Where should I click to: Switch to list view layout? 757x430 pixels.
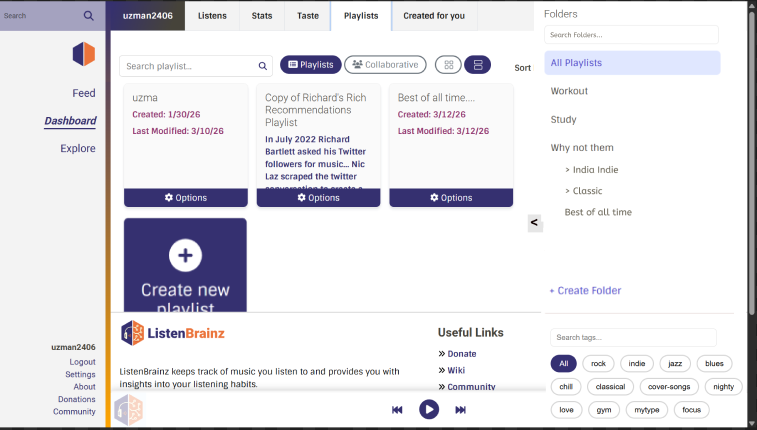pos(477,65)
